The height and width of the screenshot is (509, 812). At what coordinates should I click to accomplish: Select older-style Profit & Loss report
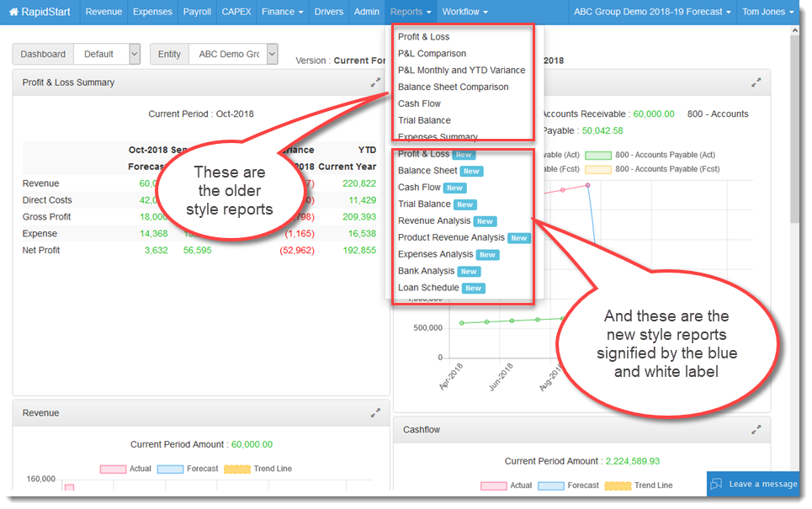pos(423,37)
